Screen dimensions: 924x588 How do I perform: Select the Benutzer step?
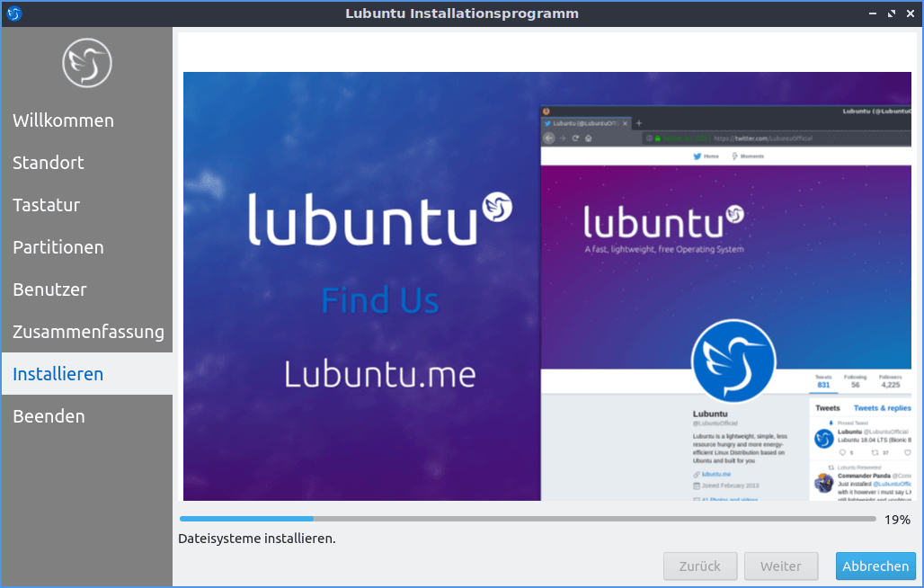click(87, 290)
